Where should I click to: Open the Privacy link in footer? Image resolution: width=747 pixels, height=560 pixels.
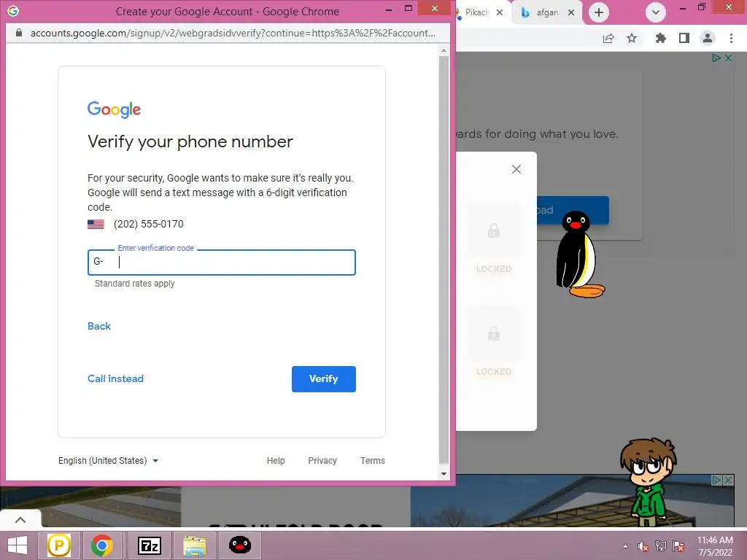click(322, 461)
